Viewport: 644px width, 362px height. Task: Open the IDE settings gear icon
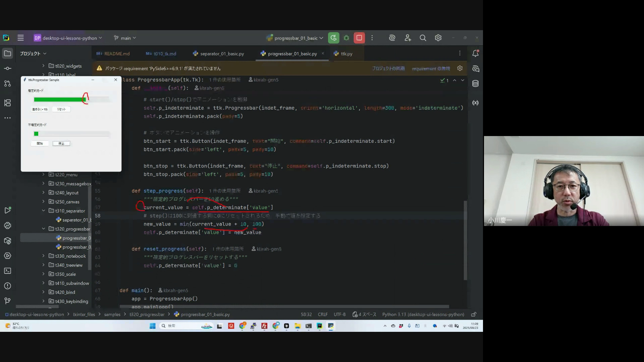point(438,38)
